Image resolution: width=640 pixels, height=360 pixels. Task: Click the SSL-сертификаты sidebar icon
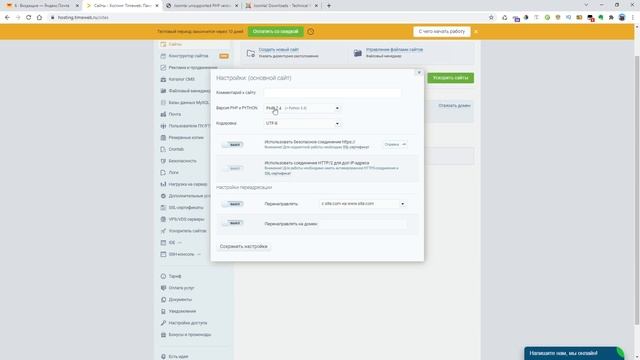[163, 207]
